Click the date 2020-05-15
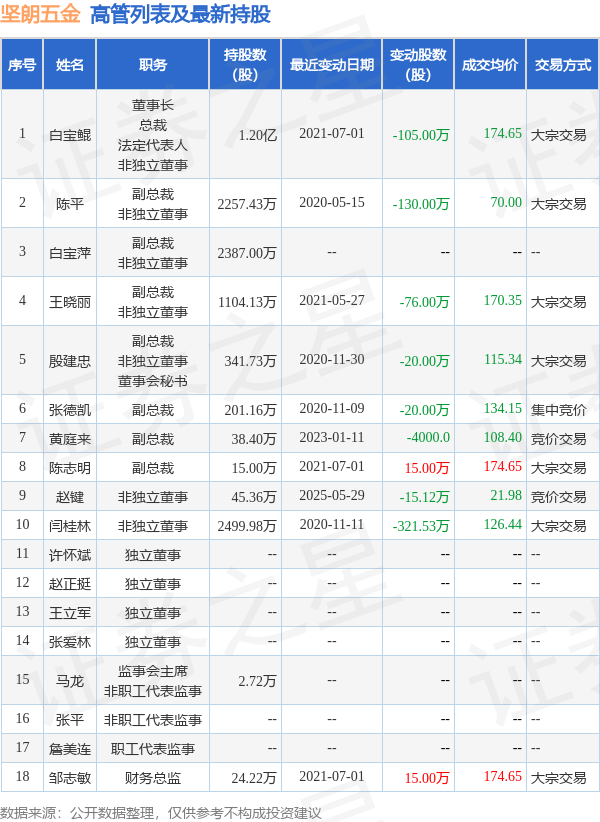This screenshot has width=600, height=822. point(332,202)
